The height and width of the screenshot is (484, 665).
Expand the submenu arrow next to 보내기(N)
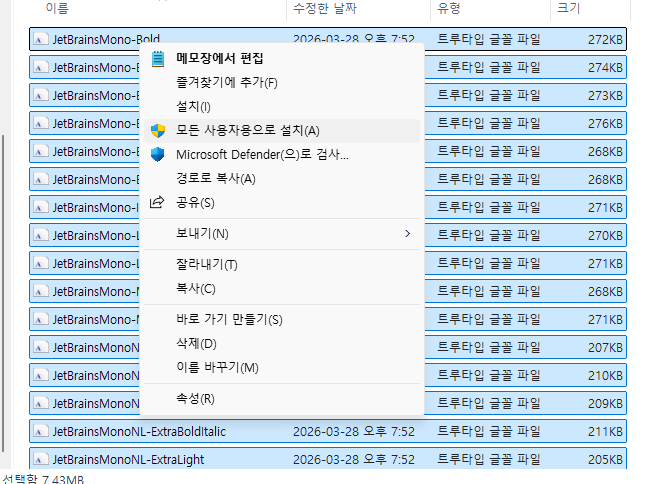point(408,234)
